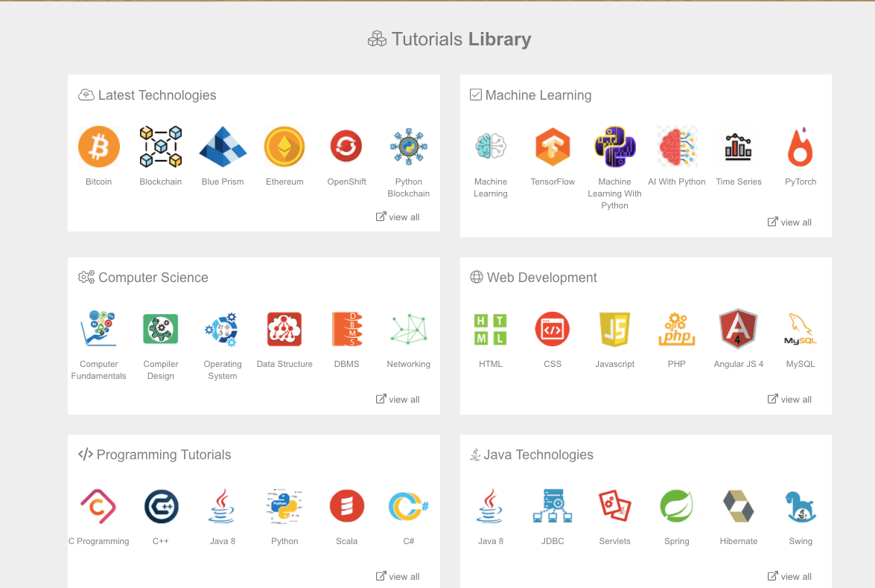View all Latest Technologies tutorials
Screen dimensions: 875x588
398,217
